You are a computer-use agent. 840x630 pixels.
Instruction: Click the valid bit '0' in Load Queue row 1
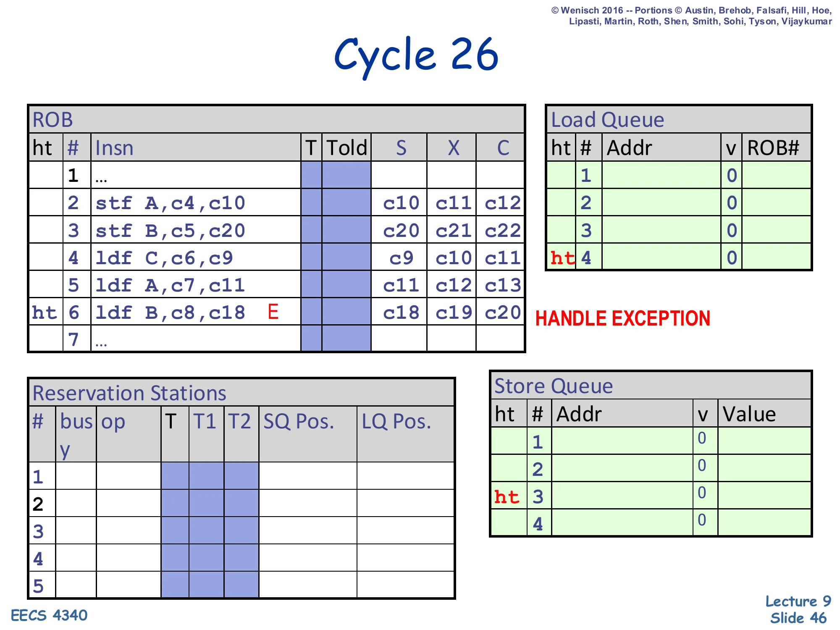tap(732, 176)
